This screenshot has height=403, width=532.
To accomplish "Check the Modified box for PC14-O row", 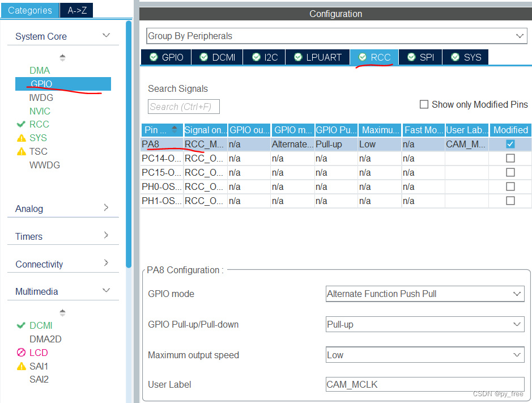I will point(510,158).
